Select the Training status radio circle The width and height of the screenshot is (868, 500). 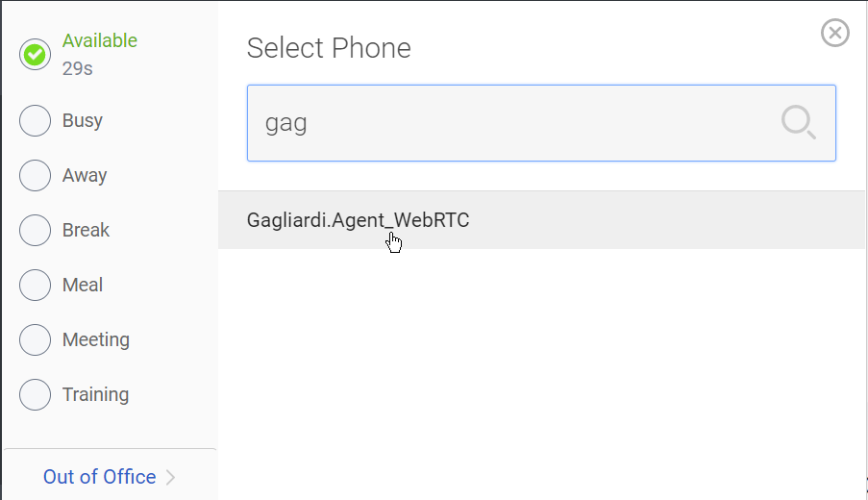tap(35, 395)
